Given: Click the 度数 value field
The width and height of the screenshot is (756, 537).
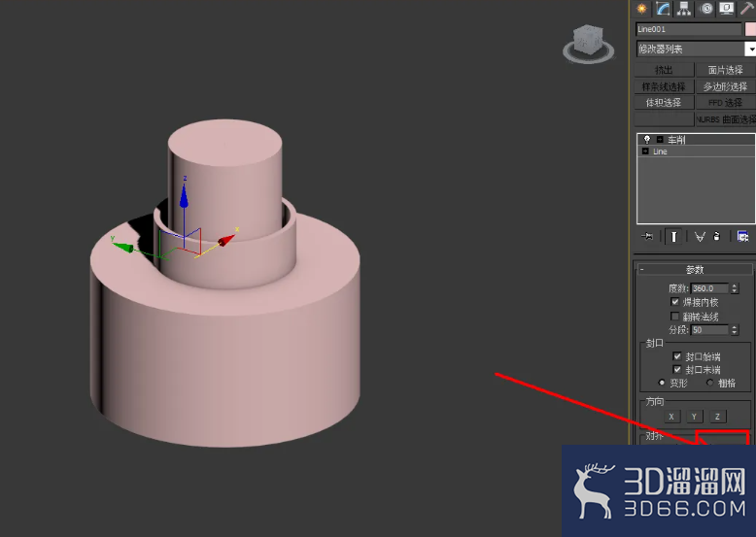Looking at the screenshot, I should [709, 288].
